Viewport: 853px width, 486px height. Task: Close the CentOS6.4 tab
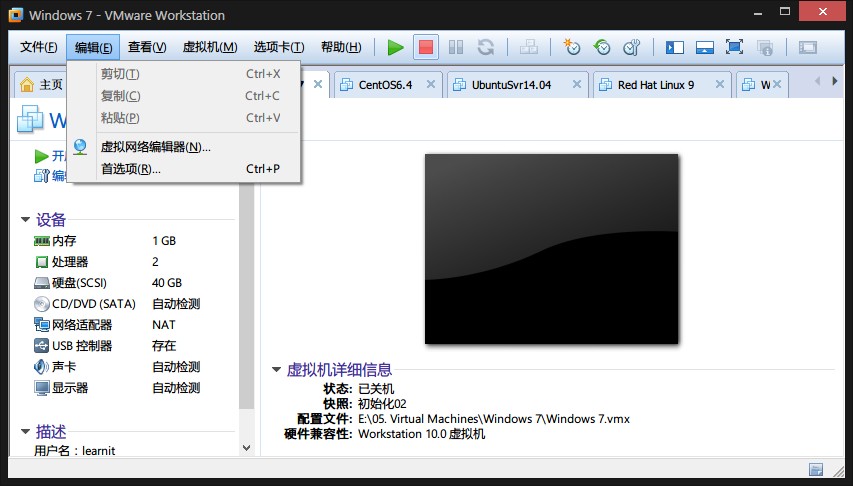click(x=430, y=84)
